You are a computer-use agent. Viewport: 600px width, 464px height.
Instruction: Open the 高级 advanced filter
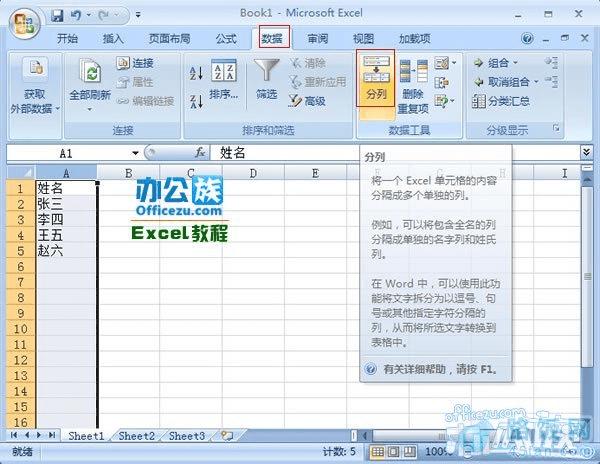(307, 101)
